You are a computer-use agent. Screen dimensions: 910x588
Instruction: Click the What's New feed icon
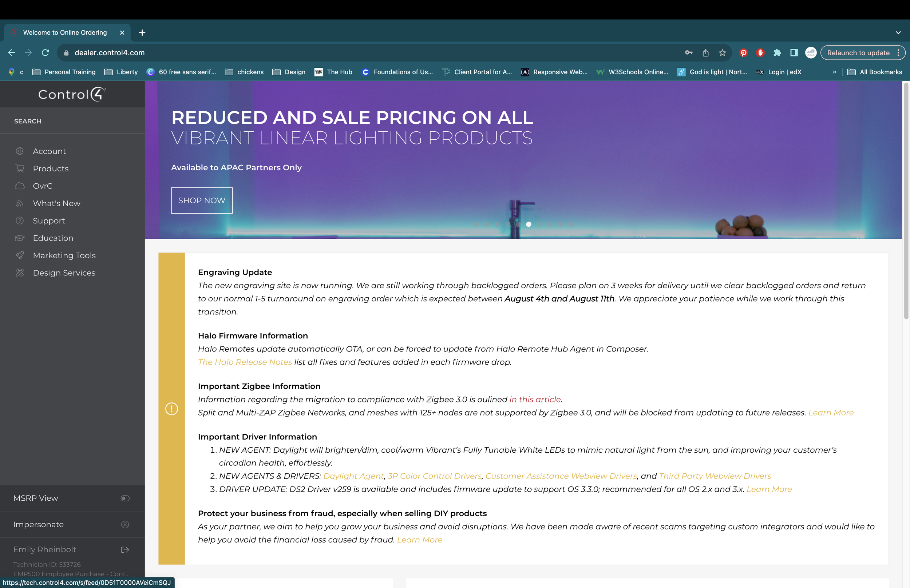[20, 203]
